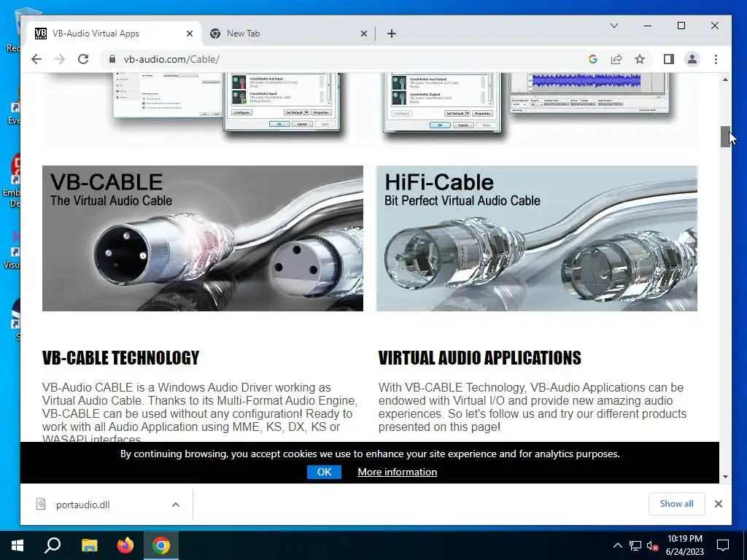Viewport: 747px width, 560px height.
Task: Launch Firefox from the taskbar
Action: [x=125, y=545]
